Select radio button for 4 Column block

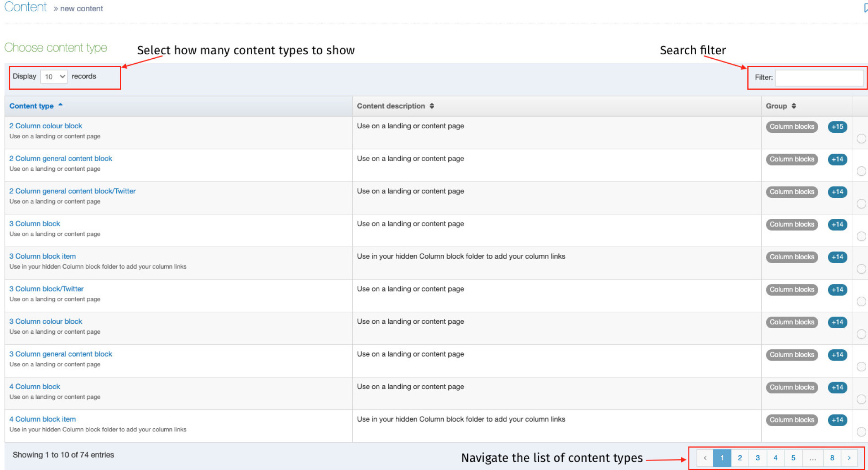861,399
